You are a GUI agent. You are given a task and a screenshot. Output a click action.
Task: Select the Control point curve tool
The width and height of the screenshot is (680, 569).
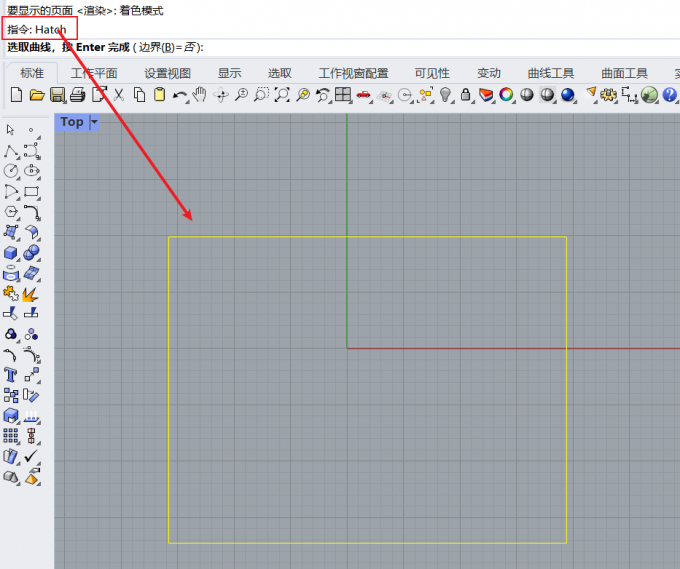(x=32, y=151)
